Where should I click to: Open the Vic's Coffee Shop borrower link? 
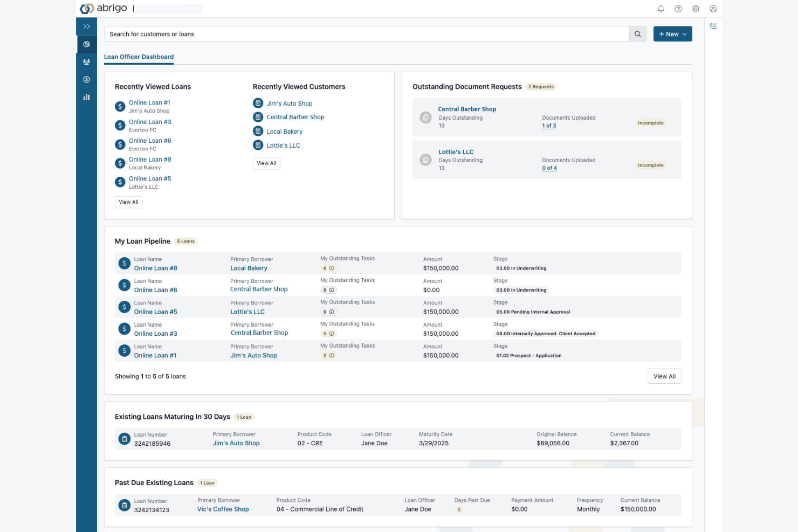[223, 509]
